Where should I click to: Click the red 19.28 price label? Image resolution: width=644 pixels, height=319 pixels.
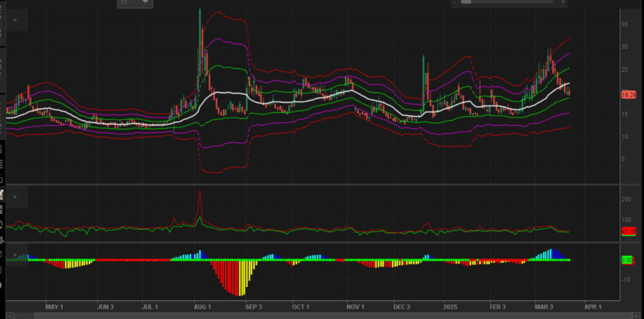628,94
